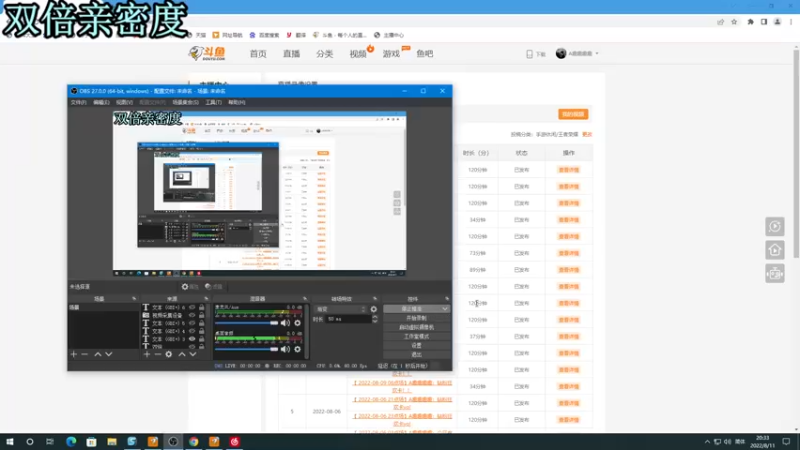Open settings from the OBS controls dock

[x=416, y=345]
